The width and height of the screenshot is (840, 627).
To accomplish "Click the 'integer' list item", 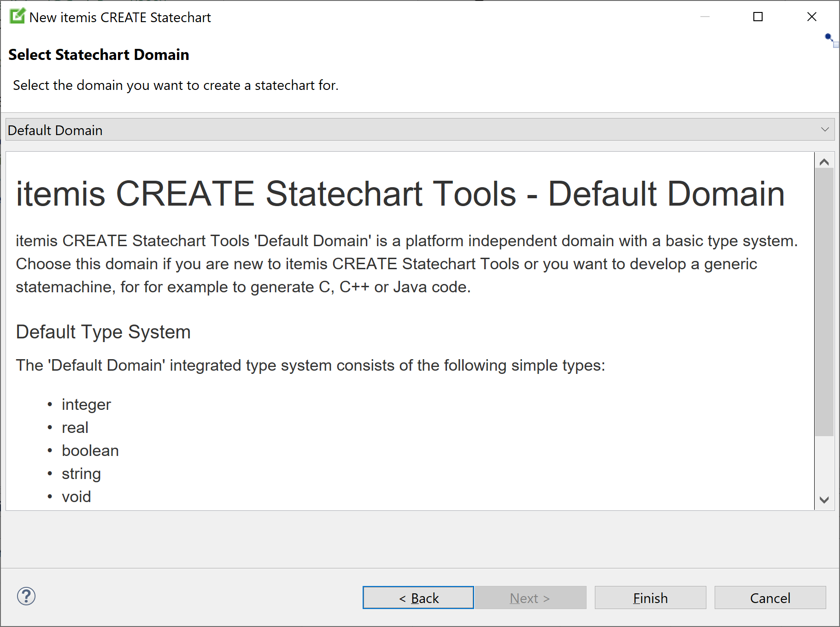I will click(86, 404).
